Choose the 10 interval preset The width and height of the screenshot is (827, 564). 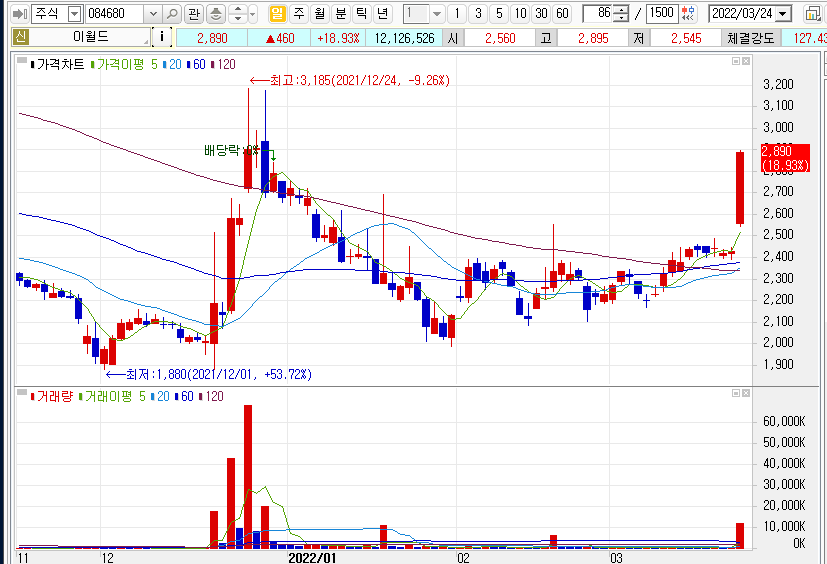pos(520,14)
